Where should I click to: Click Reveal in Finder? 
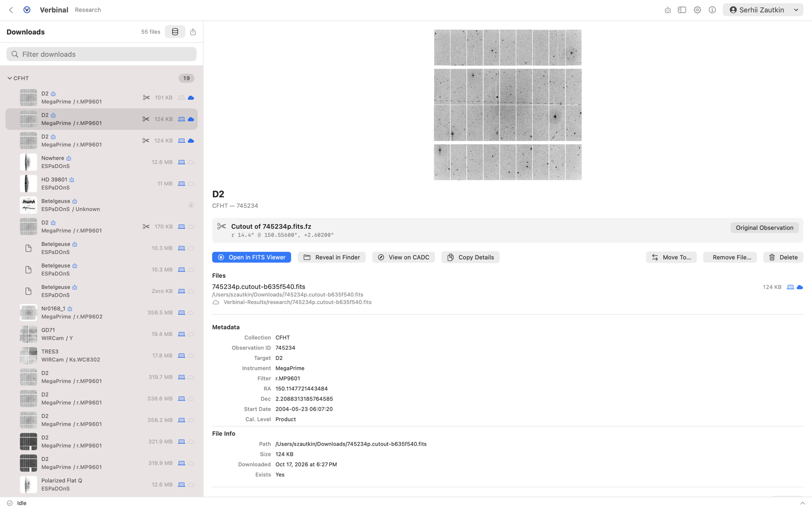[331, 257]
